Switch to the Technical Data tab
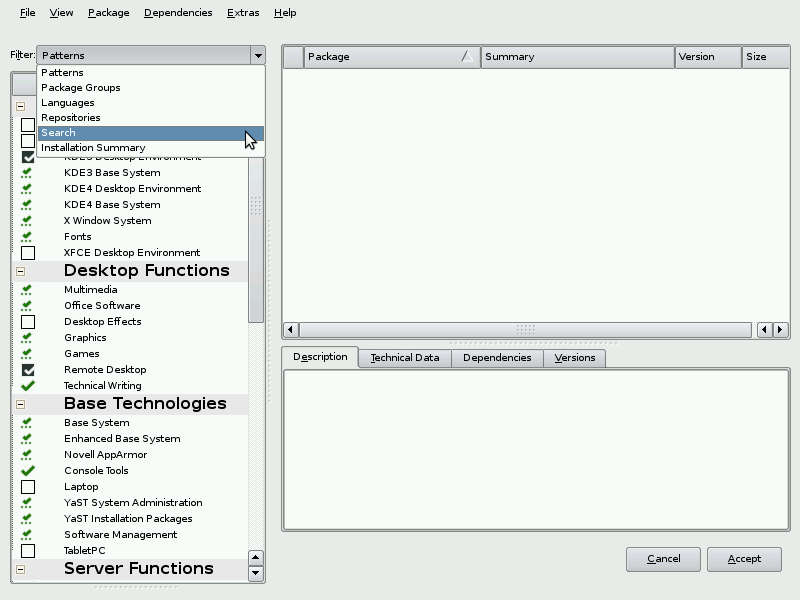 tap(405, 358)
